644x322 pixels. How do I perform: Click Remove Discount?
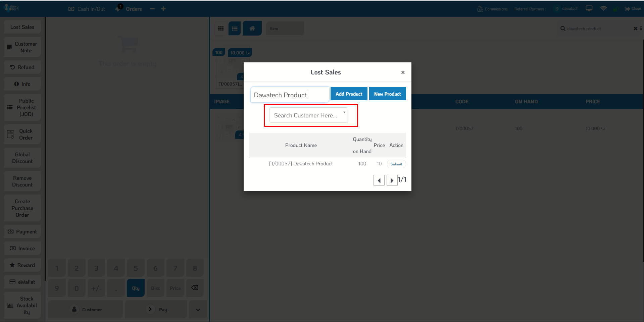[22, 181]
